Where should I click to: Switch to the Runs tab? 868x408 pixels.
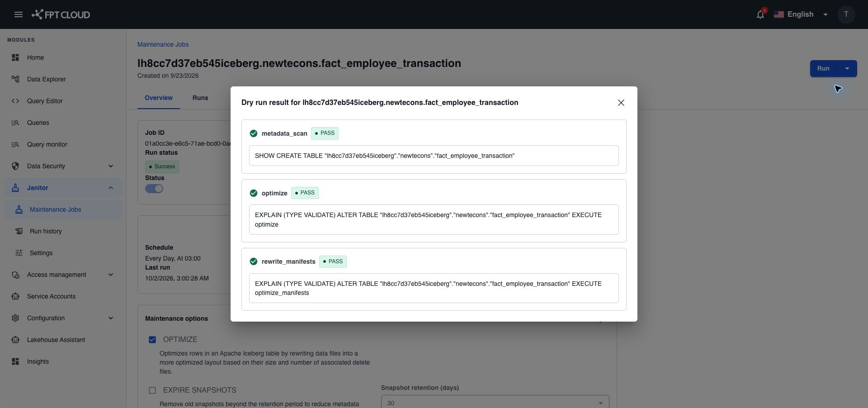tap(200, 98)
